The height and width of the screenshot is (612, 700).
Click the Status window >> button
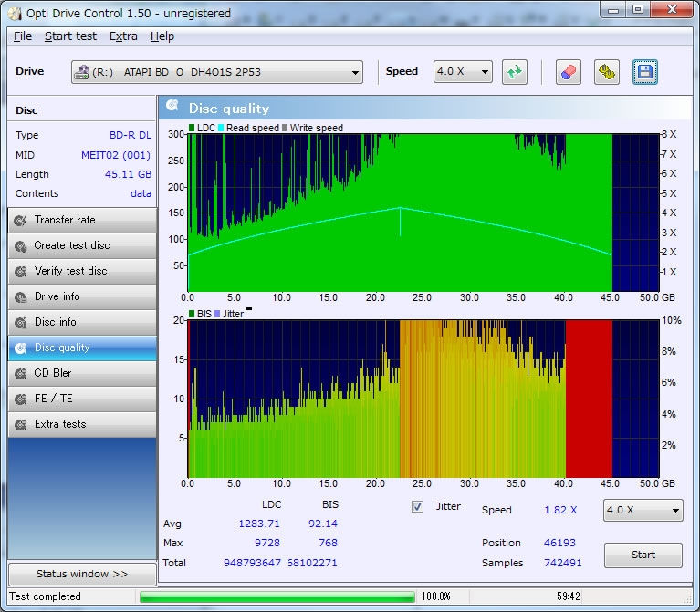[x=81, y=575]
